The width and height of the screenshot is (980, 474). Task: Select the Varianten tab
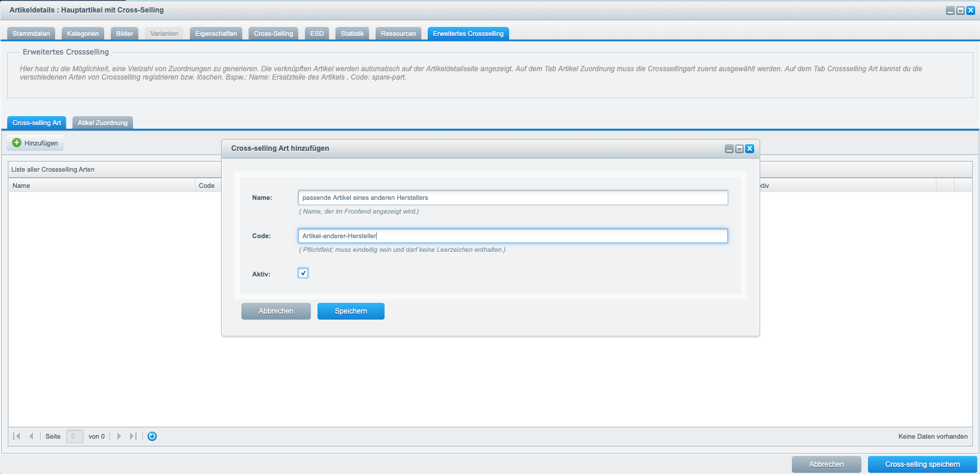click(164, 34)
